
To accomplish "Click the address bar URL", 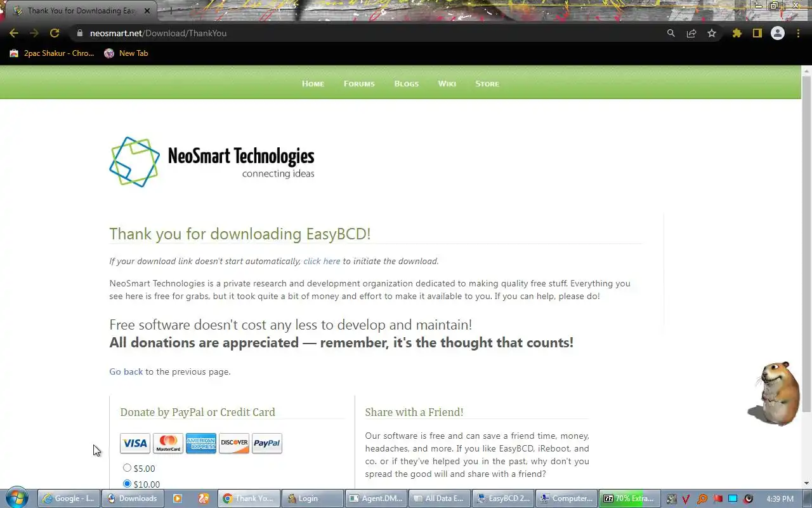I will (158, 33).
